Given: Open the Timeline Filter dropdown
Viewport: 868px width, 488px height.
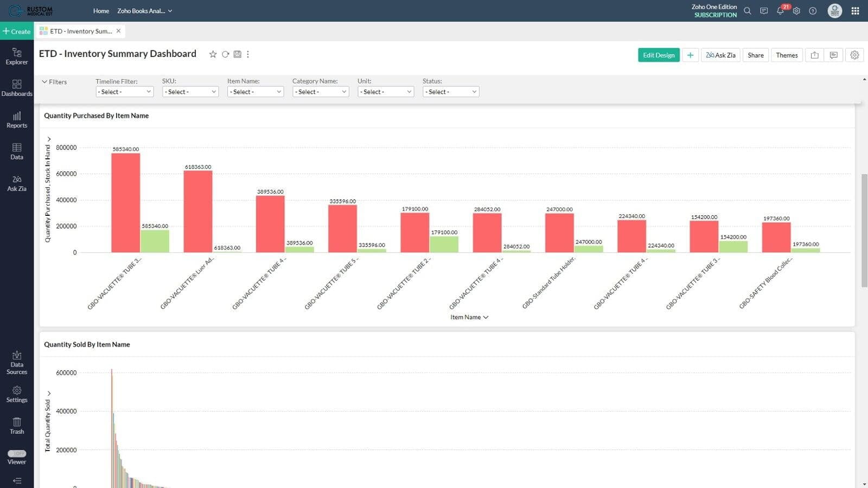Looking at the screenshot, I should click(x=125, y=92).
